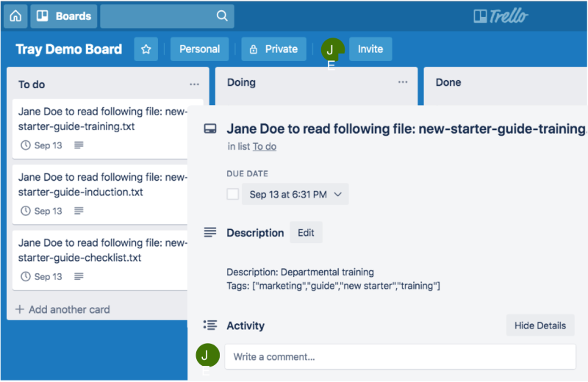Open the Doing list actions menu
This screenshot has height=382, width=588.
click(x=403, y=82)
